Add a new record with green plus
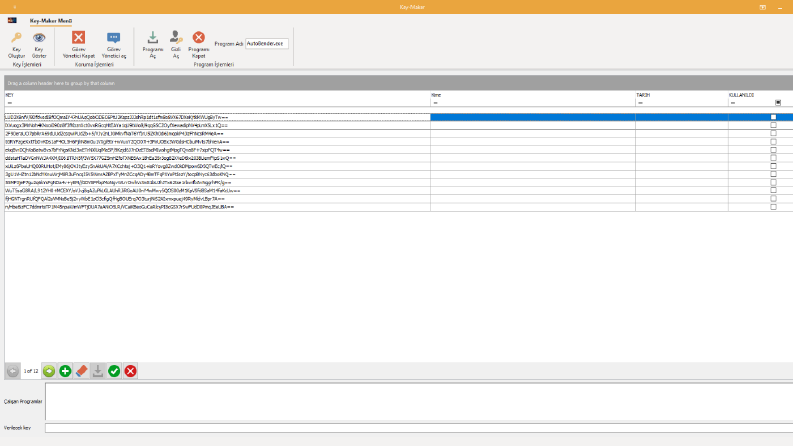 pos(65,371)
